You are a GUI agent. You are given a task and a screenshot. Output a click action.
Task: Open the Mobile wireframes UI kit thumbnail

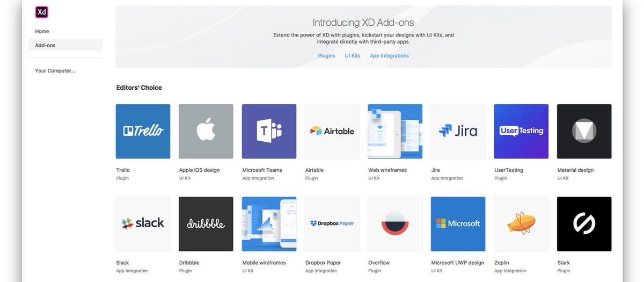click(x=269, y=224)
